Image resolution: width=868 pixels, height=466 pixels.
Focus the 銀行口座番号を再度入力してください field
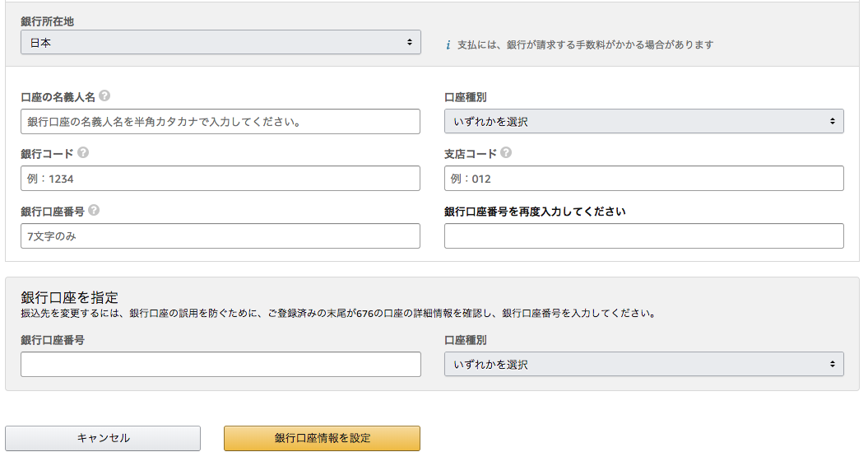[x=644, y=236]
